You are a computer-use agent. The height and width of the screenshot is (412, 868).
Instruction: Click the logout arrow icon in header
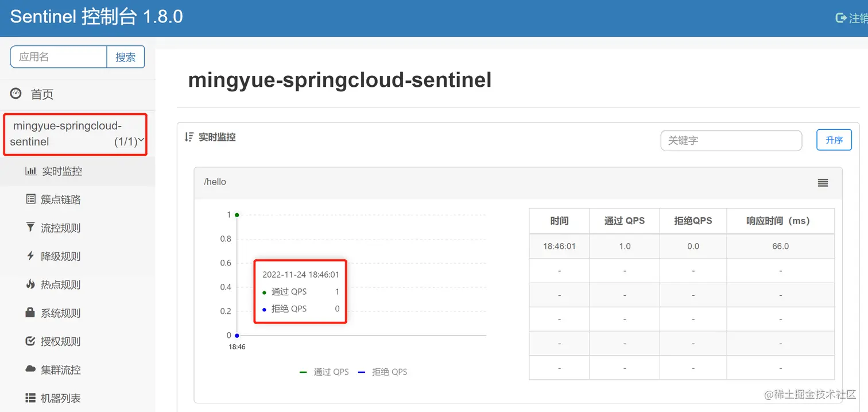click(x=840, y=18)
